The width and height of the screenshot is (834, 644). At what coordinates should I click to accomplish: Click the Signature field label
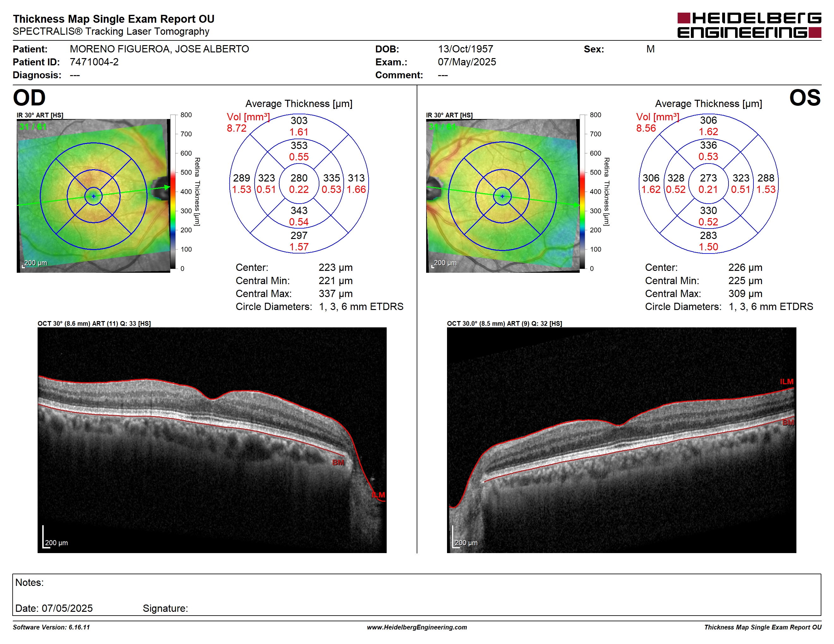pyautogui.click(x=165, y=608)
